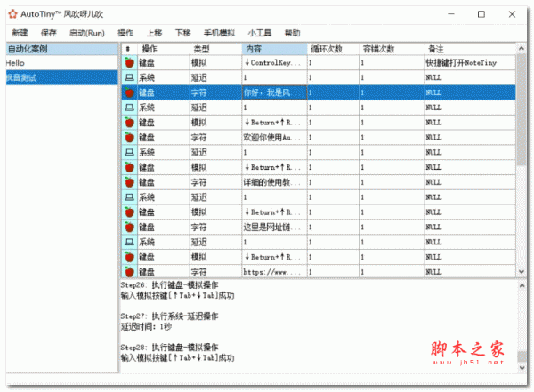Click the 循环次数 column header
Image resolution: width=534 pixels, height=392 pixels.
click(x=333, y=49)
